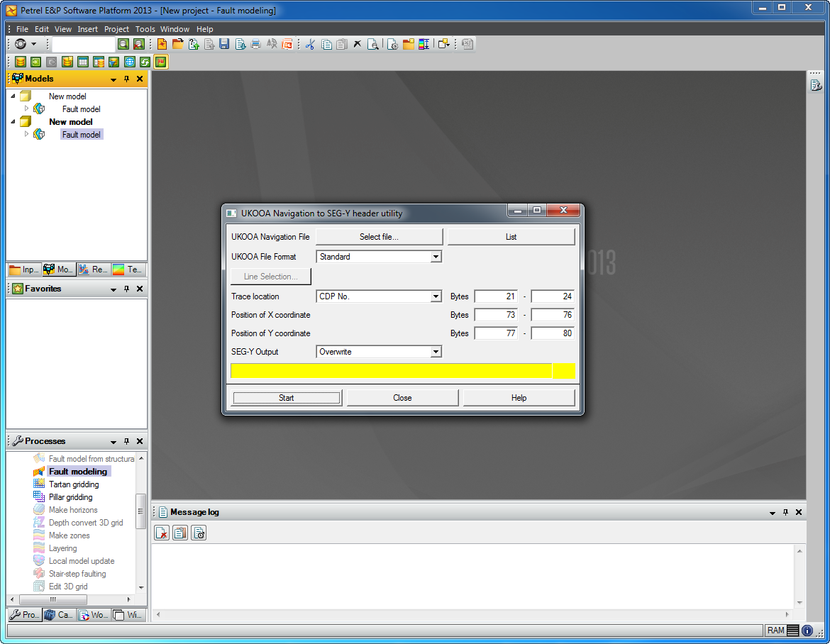Click the export document icon beside the save icon
Screen dimensions: 830x644
240,45
